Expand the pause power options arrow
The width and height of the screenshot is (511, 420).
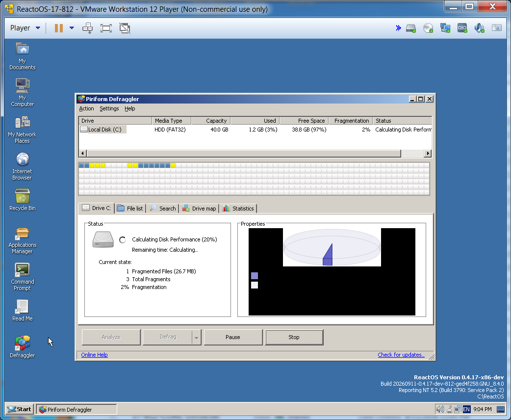tap(72, 28)
